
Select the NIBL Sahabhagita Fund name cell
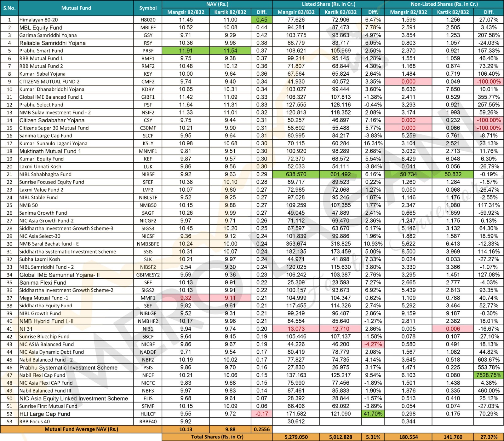45,174
